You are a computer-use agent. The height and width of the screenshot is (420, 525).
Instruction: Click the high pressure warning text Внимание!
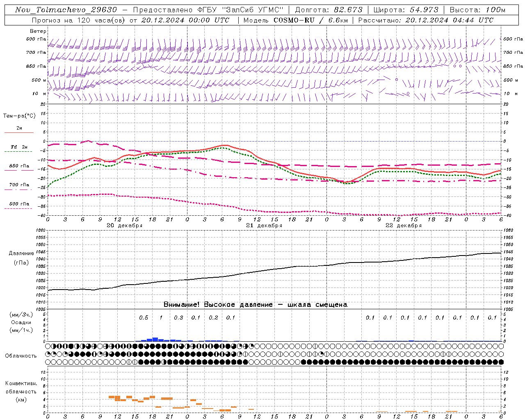point(181,305)
